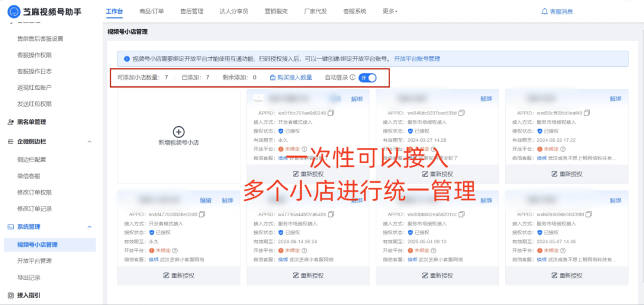
Task: Click question icon next to first 未绑定
Action: [x=305, y=149]
